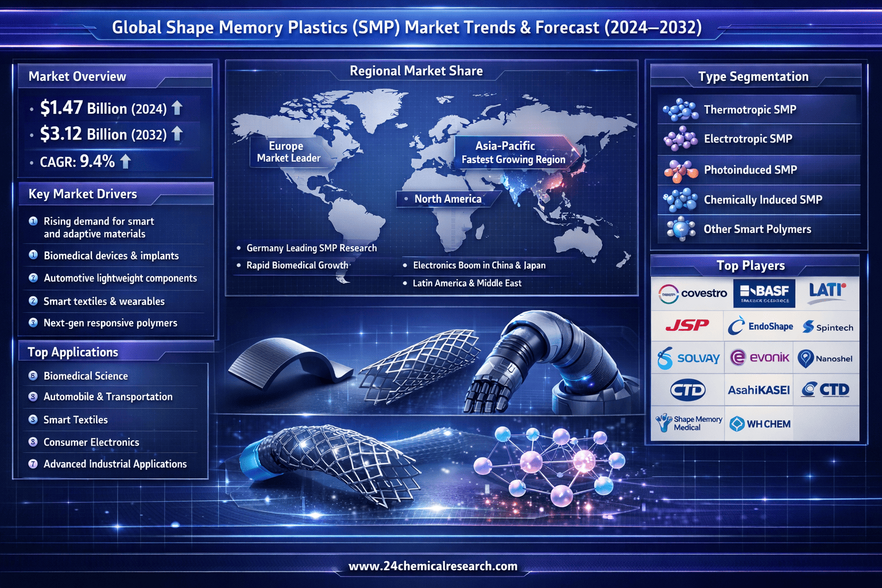Click the WH CHEM logo
This screenshot has width=882, height=588.
pyautogui.click(x=760, y=424)
